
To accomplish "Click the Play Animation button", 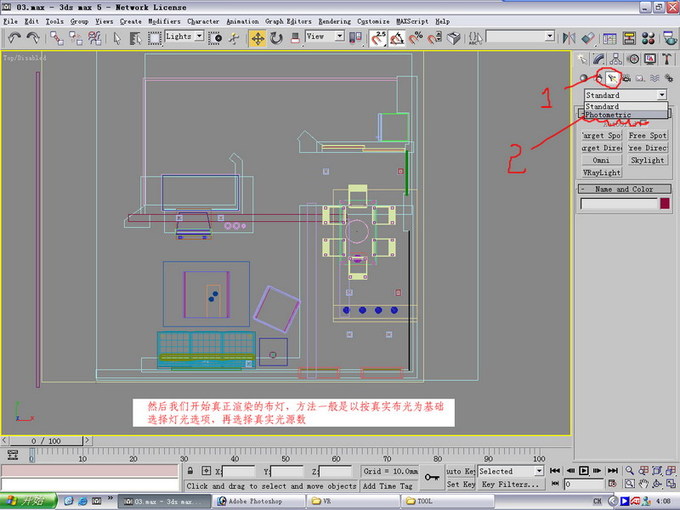I will pyautogui.click(x=584, y=471).
